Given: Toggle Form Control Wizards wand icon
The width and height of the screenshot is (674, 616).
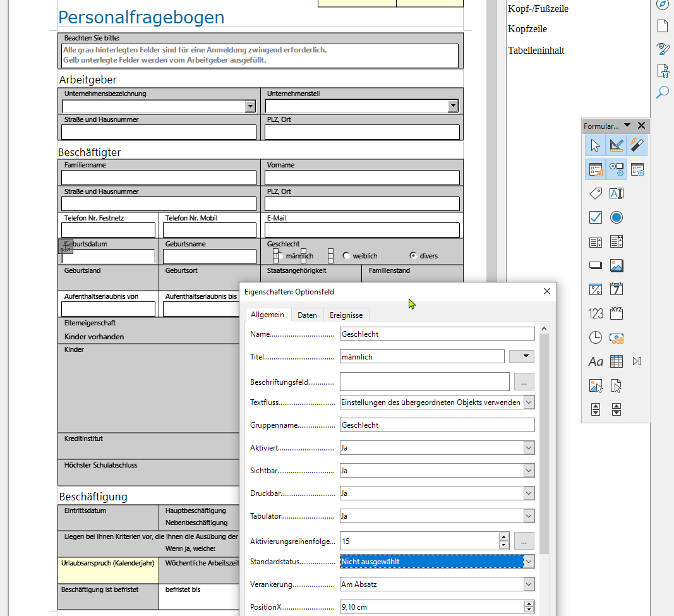Looking at the screenshot, I should (637, 145).
